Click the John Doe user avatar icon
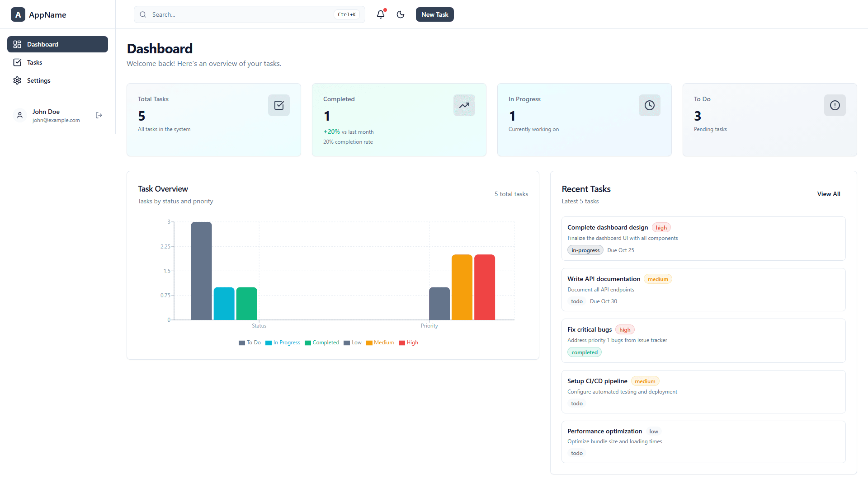 (20, 115)
